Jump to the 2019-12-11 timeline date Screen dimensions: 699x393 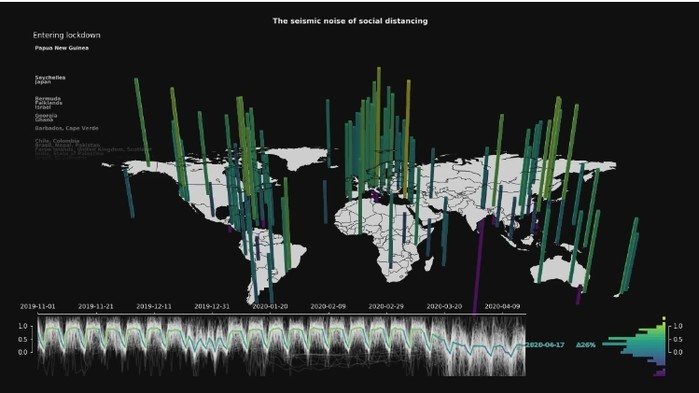(154, 307)
